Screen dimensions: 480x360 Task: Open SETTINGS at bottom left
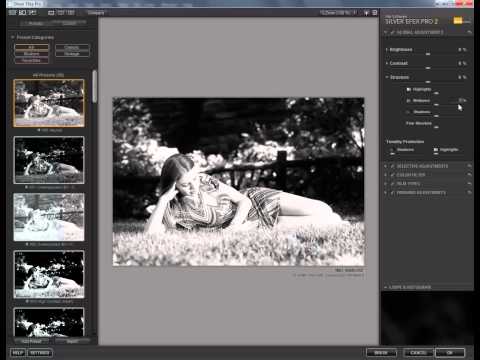(x=40, y=352)
